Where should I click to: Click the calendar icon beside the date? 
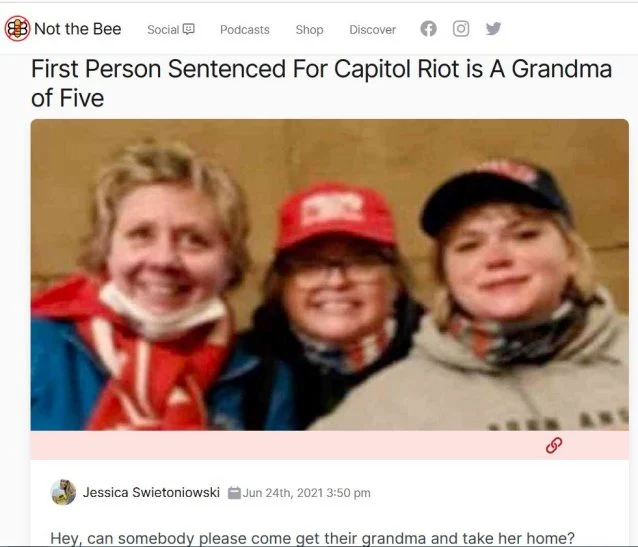(234, 493)
